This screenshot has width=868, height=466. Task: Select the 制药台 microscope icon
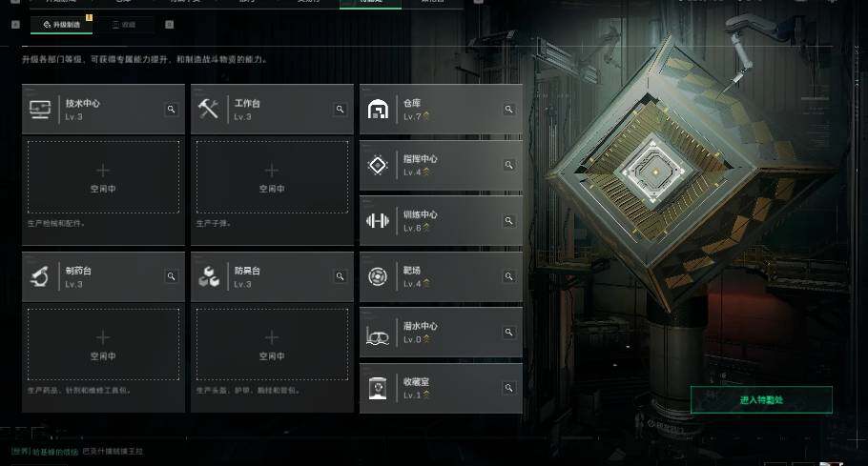[x=40, y=276]
